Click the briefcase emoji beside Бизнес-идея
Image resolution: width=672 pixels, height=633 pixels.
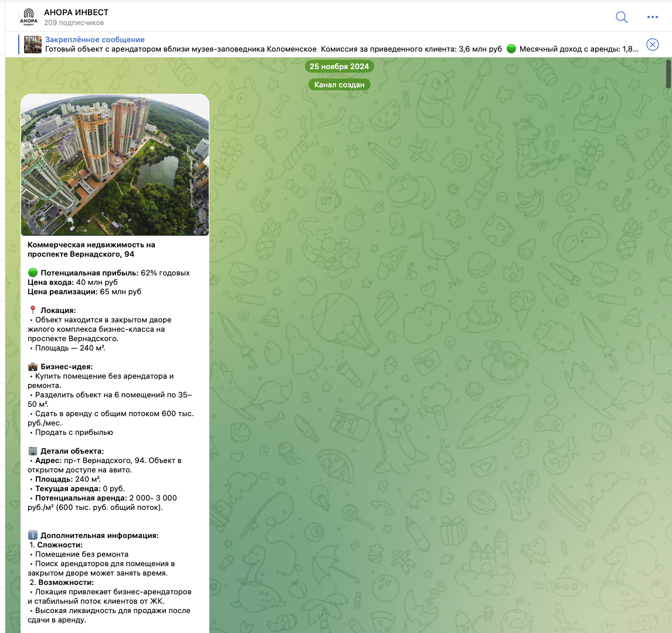point(33,367)
